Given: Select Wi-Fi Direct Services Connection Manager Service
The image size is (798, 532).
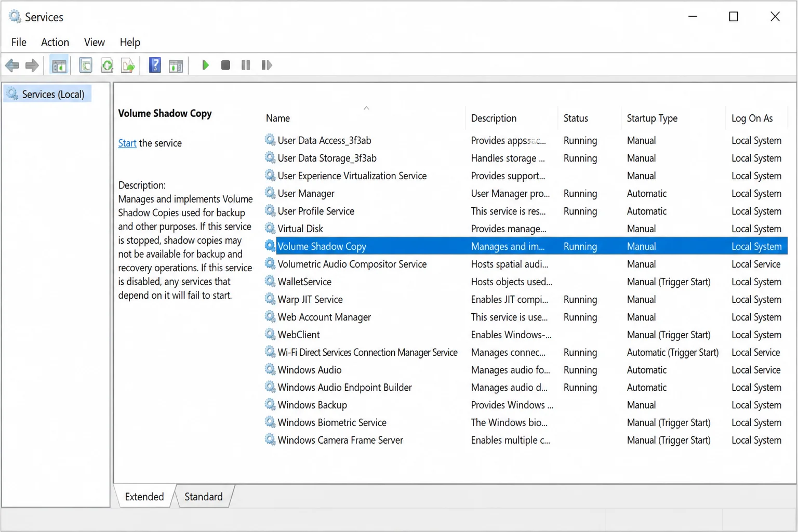Looking at the screenshot, I should coord(525,352).
